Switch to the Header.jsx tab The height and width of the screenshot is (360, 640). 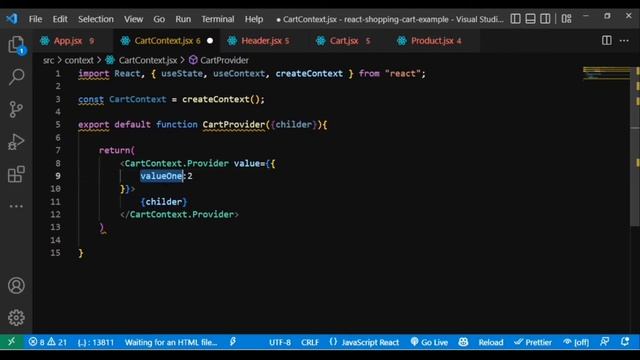click(x=264, y=40)
